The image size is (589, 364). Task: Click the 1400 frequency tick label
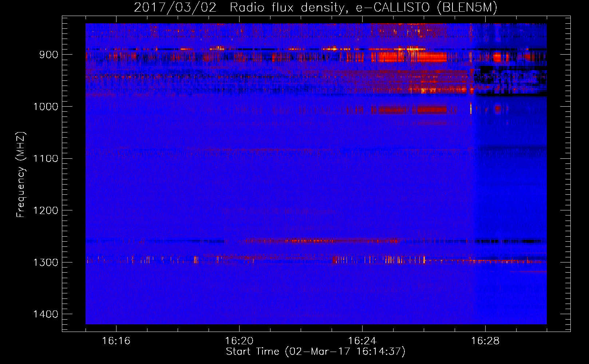(x=46, y=314)
